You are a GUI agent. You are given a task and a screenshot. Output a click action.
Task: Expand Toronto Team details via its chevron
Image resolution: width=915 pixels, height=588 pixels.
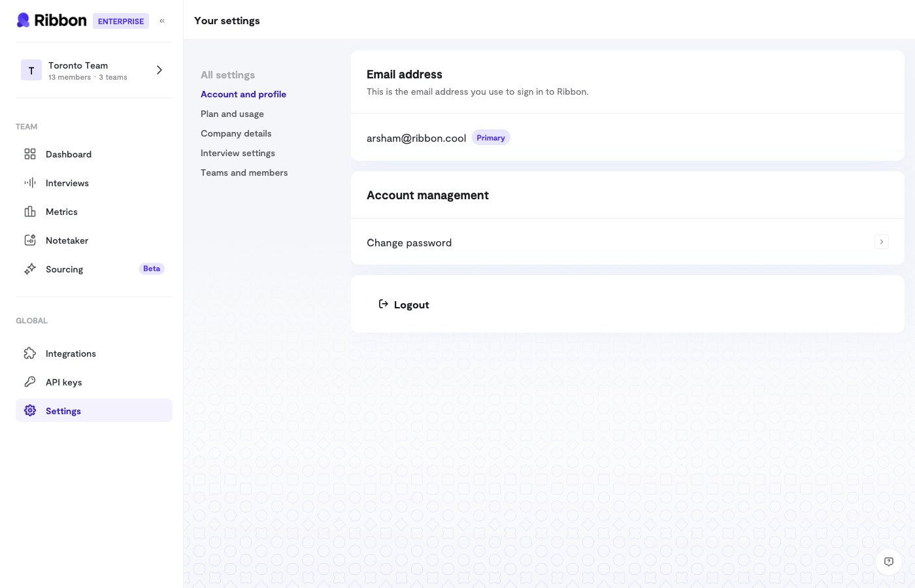tap(159, 70)
